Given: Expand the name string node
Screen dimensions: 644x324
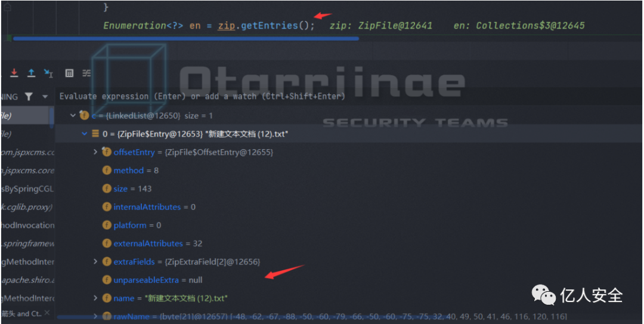Looking at the screenshot, I should click(95, 298).
